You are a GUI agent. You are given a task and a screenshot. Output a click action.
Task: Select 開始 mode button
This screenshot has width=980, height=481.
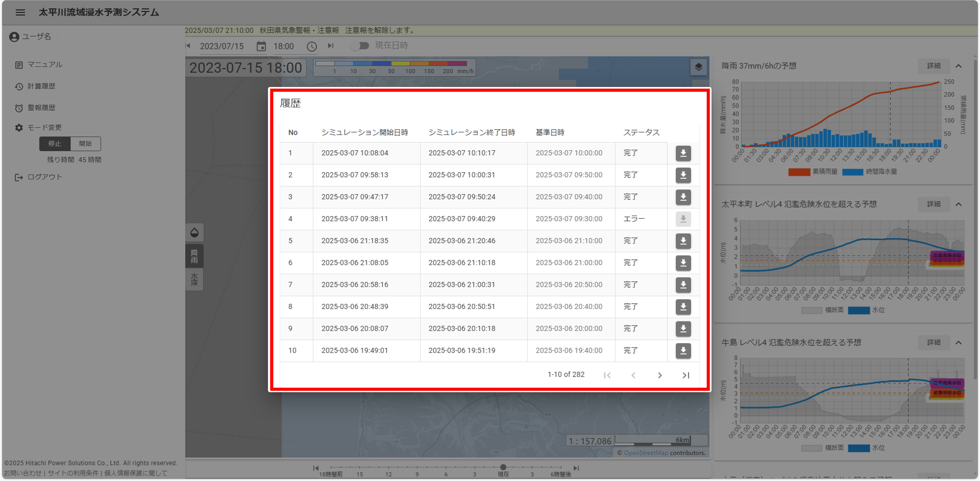tap(85, 144)
